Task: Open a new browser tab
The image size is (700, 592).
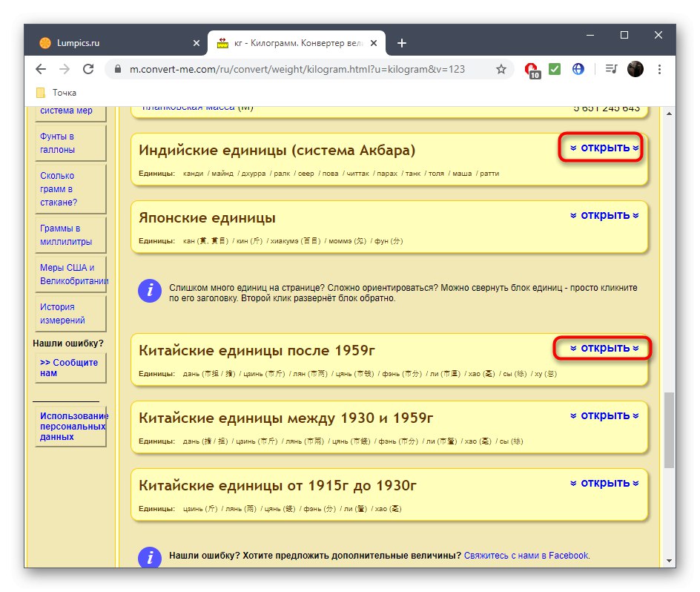Action: 402,43
